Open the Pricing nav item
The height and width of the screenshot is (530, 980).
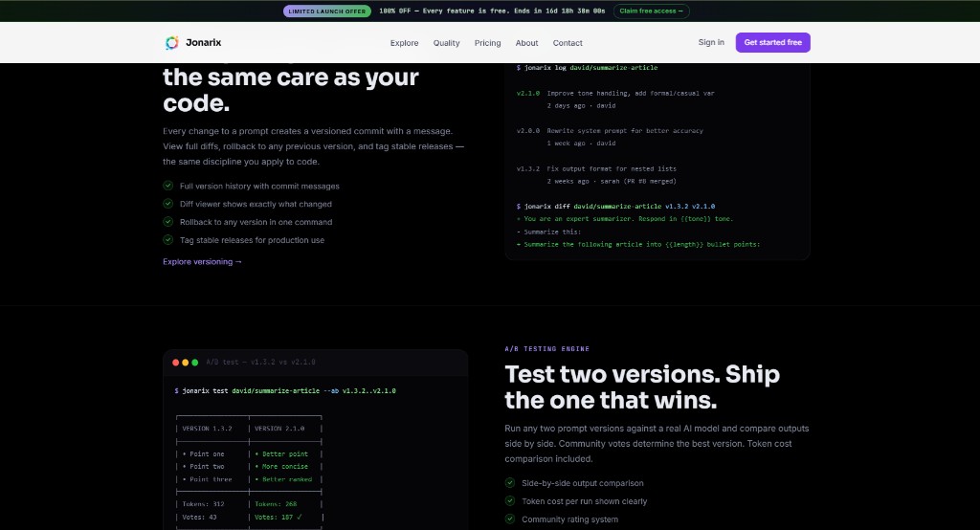tap(487, 43)
